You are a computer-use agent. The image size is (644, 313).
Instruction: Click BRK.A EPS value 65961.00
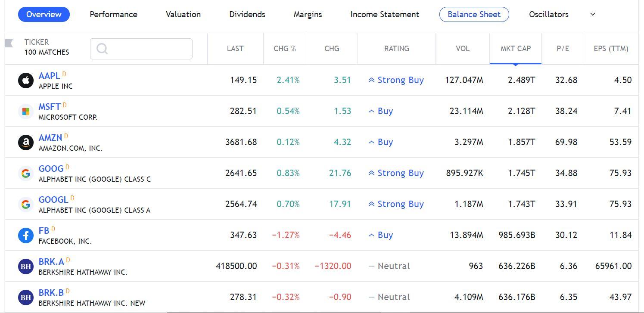coord(613,266)
